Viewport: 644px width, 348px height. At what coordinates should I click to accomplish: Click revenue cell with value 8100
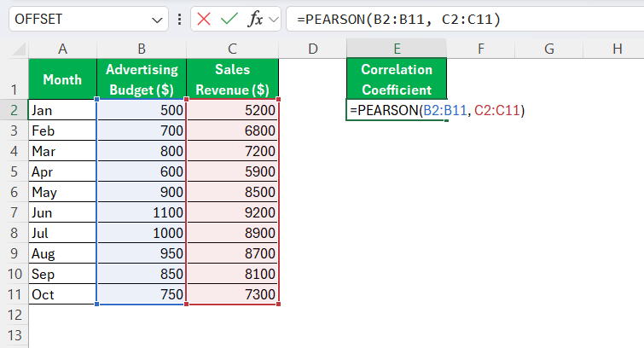tap(233, 274)
